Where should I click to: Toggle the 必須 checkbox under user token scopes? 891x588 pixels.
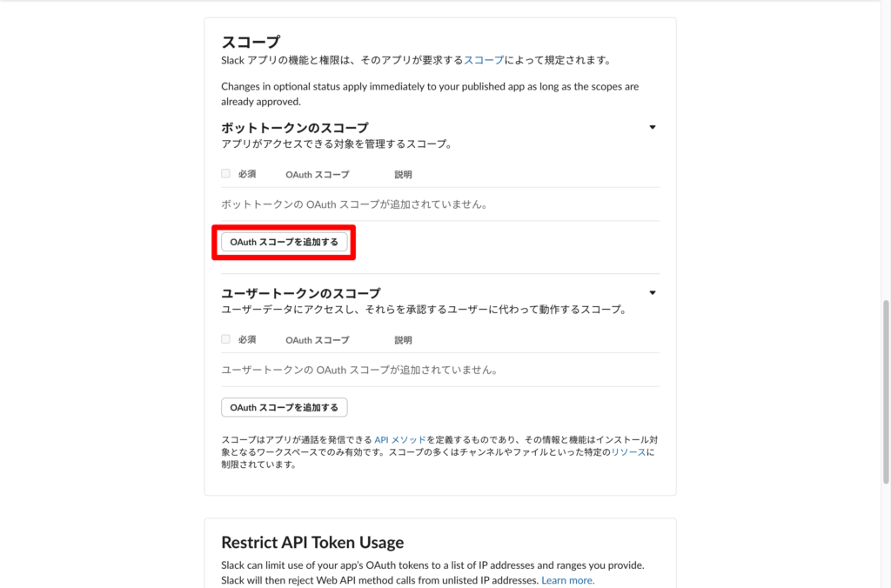(x=226, y=339)
